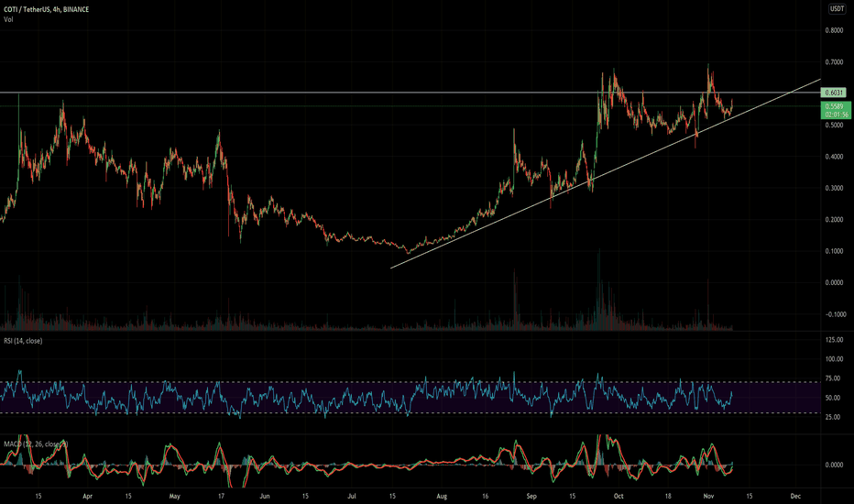Select the RSI (14, close) indicator label
The height and width of the screenshot is (504, 854).
point(23,341)
